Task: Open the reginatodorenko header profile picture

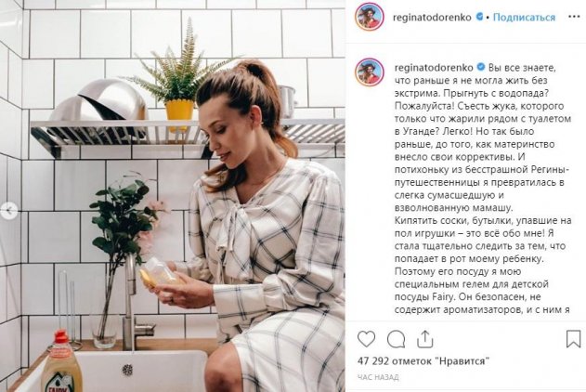Action: (x=370, y=17)
